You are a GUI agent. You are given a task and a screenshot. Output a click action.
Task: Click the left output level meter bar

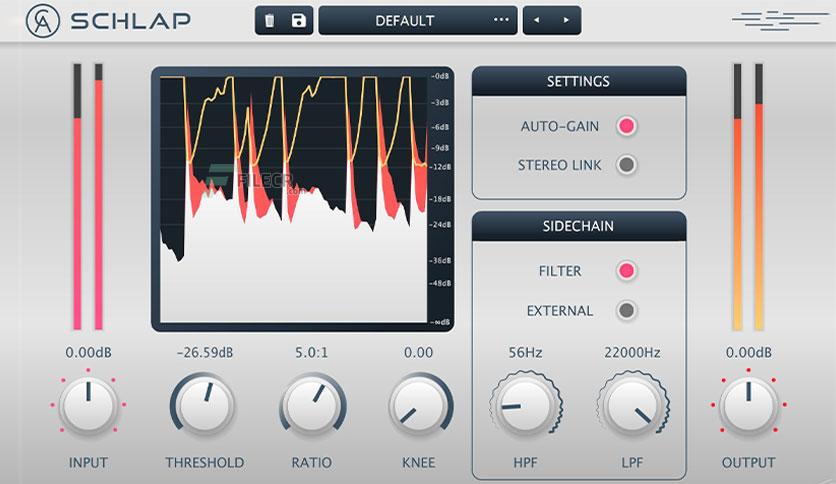click(737, 197)
